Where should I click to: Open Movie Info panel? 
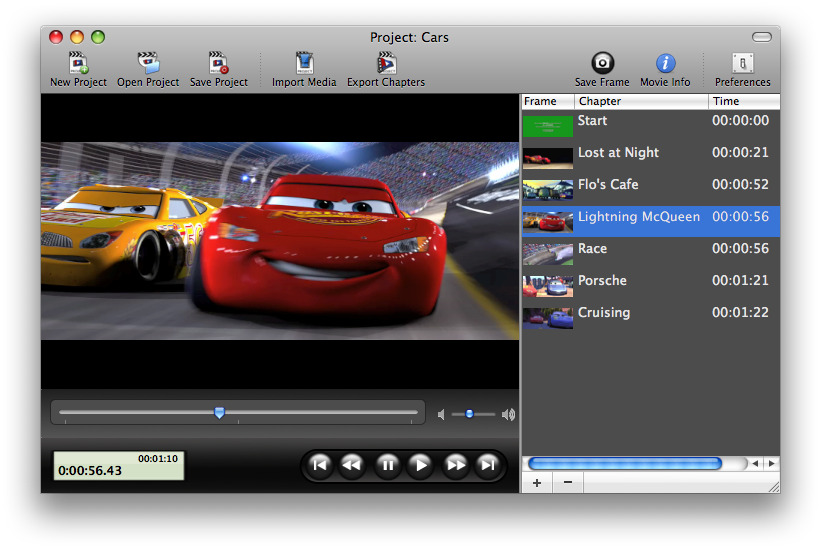[665, 69]
